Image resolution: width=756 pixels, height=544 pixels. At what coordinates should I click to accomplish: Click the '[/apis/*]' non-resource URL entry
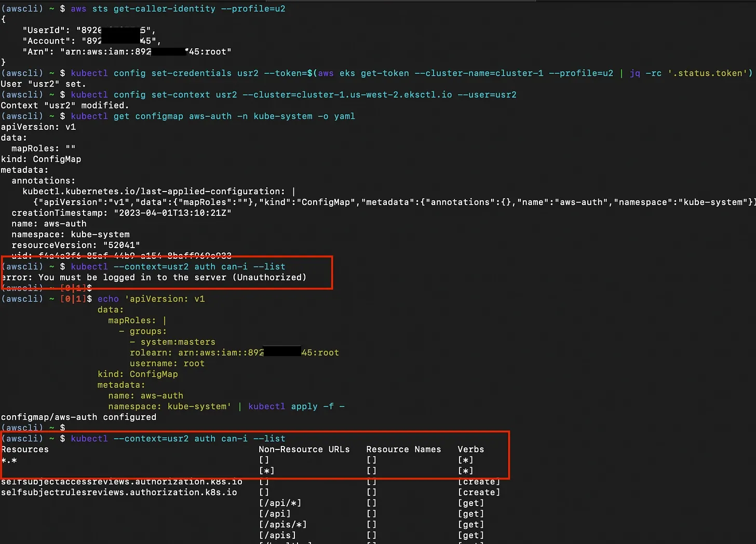pyautogui.click(x=283, y=525)
